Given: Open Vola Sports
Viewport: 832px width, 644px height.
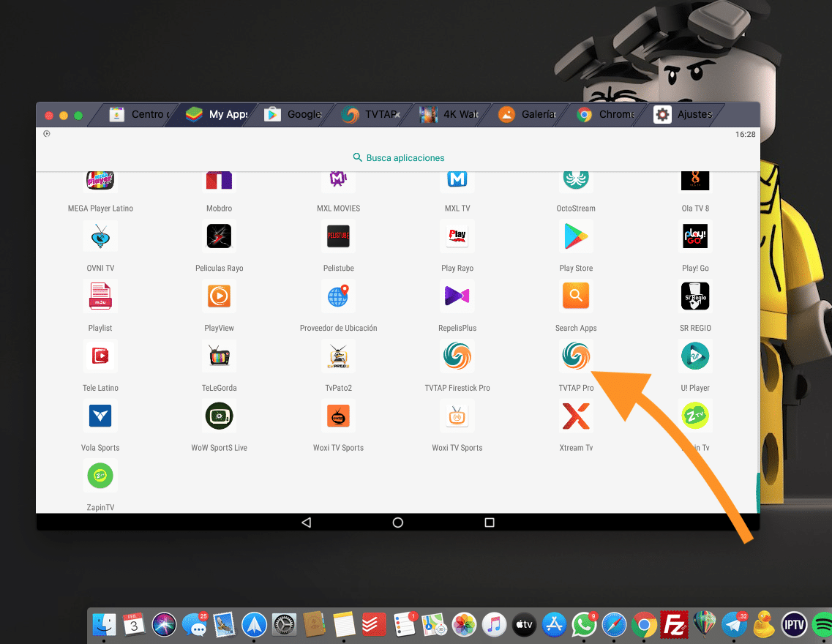Looking at the screenshot, I should click(100, 416).
